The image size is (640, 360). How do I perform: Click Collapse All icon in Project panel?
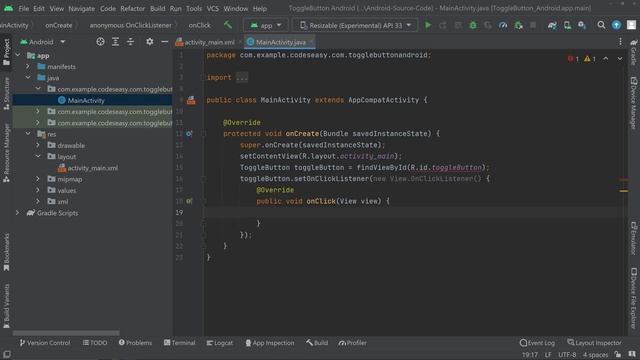[x=130, y=42]
